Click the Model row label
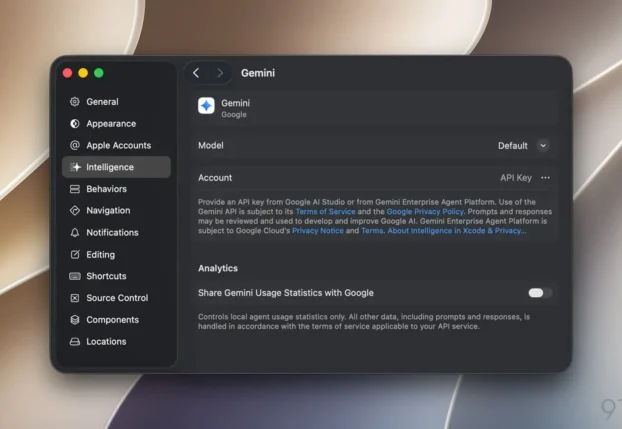This screenshot has height=429, width=622. pyautogui.click(x=211, y=145)
